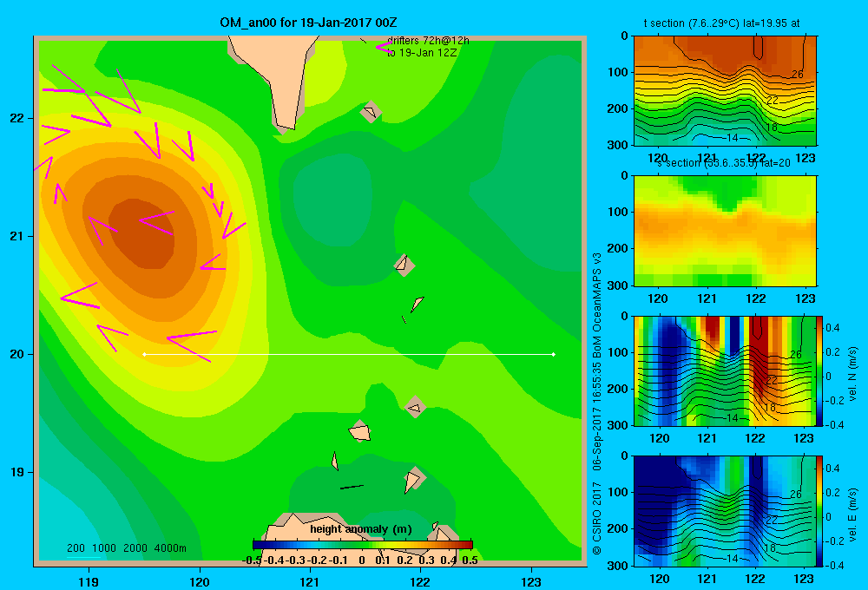Click the west endpoint of the white transect line
The width and height of the screenshot is (868, 590).
pos(144,354)
